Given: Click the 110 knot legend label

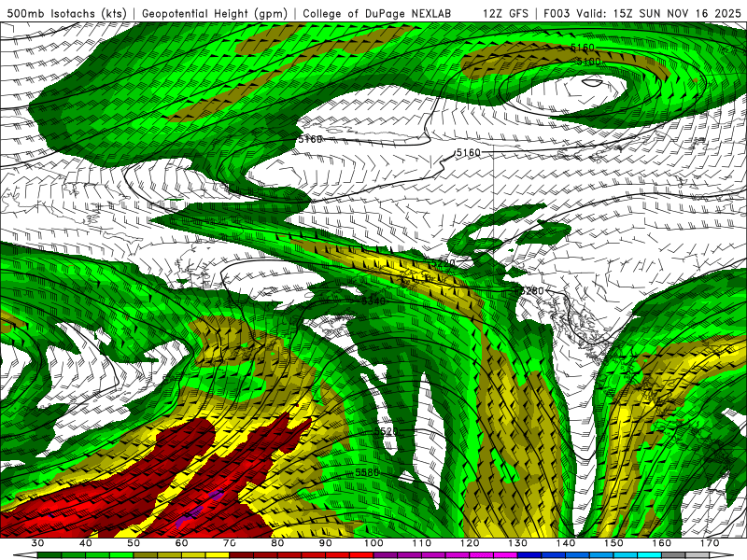Looking at the screenshot, I should pos(422,543).
